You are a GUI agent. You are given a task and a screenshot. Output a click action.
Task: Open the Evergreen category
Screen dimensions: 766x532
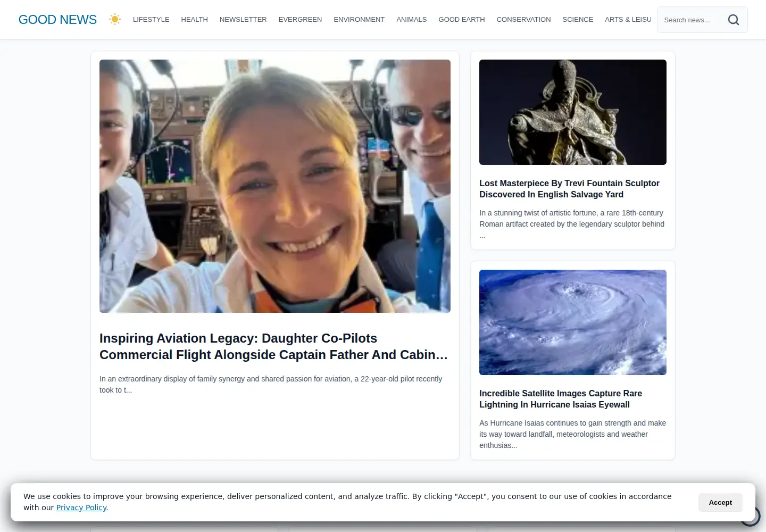tap(300, 20)
